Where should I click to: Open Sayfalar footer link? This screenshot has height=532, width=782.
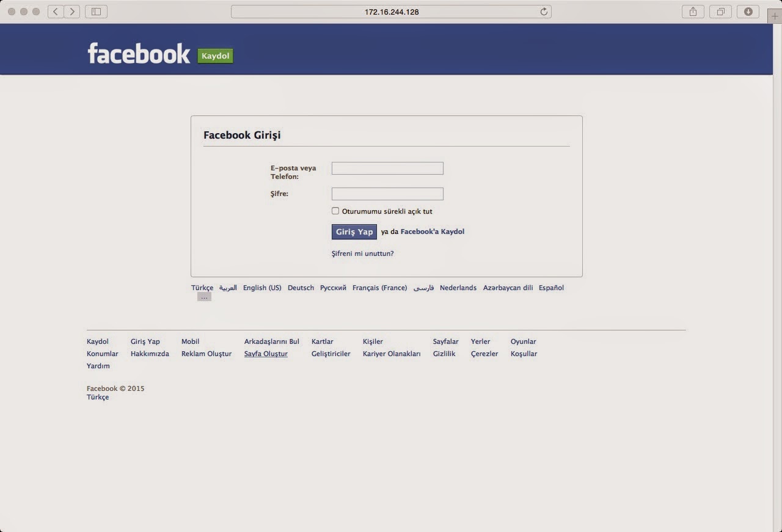446,341
